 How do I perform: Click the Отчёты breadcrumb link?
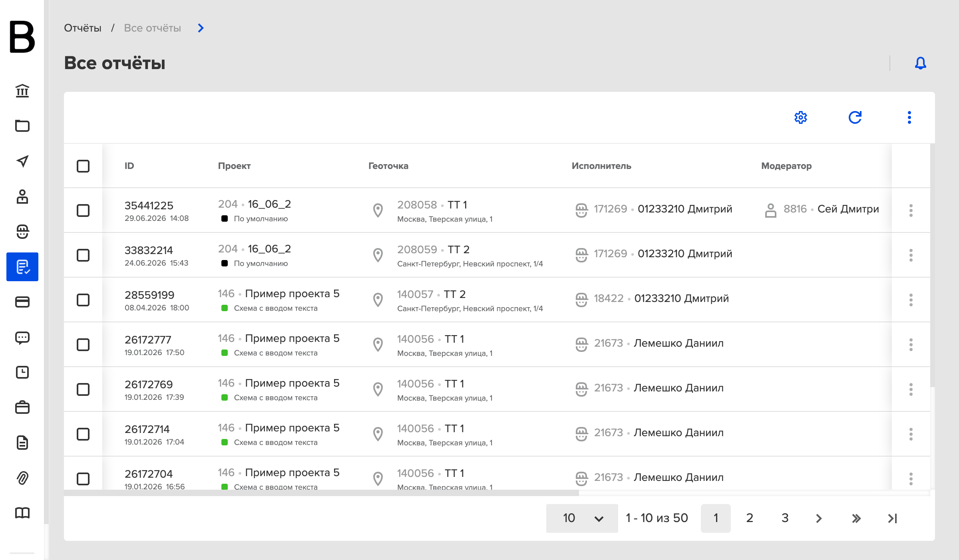(83, 28)
